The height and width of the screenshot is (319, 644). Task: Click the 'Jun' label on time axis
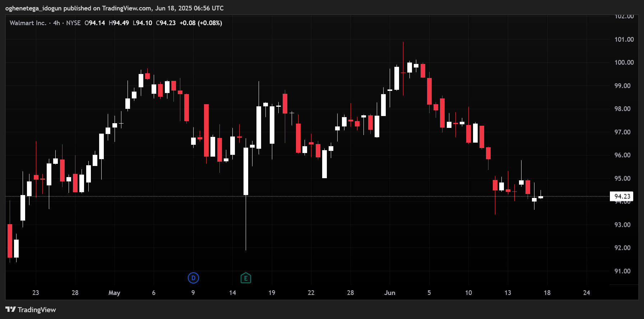point(390,293)
